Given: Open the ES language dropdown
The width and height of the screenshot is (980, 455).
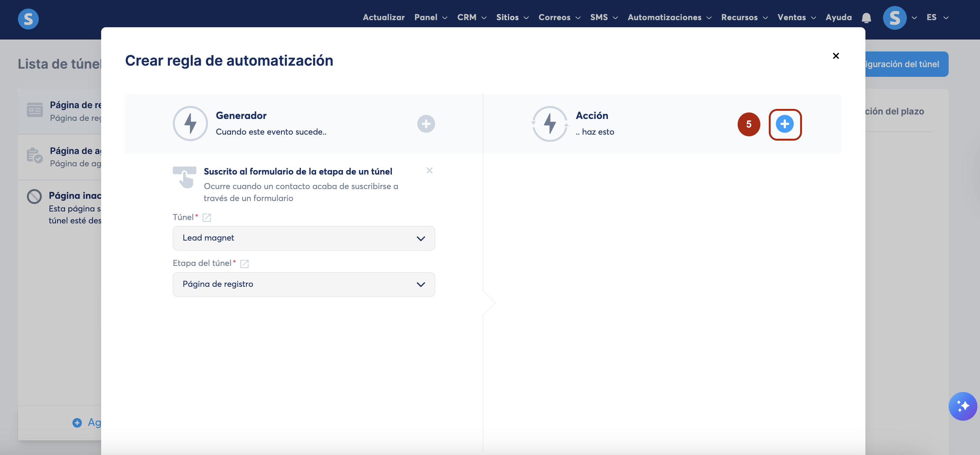Looking at the screenshot, I should pos(937,18).
